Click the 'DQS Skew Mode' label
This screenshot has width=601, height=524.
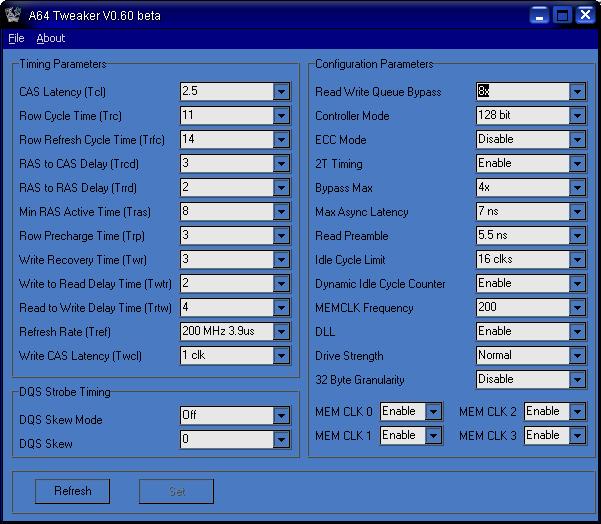click(61, 420)
